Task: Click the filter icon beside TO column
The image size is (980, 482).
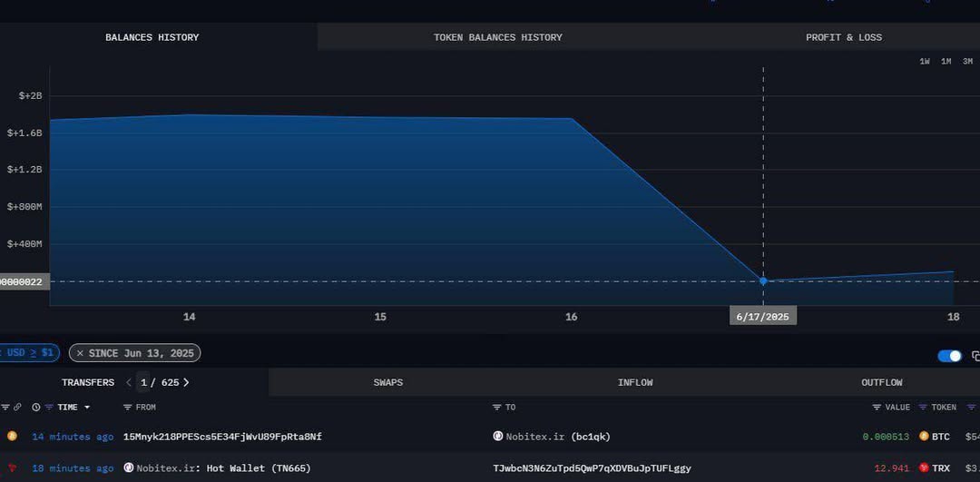Action: 496,408
